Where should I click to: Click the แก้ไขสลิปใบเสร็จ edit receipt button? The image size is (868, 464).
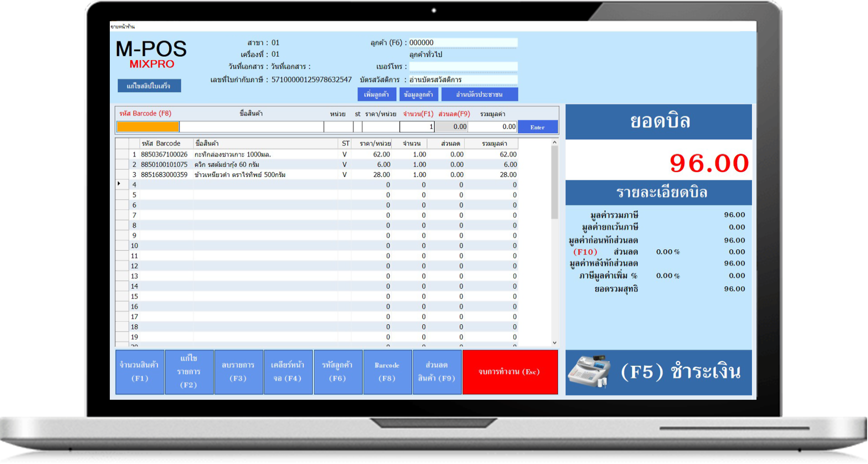click(x=149, y=86)
